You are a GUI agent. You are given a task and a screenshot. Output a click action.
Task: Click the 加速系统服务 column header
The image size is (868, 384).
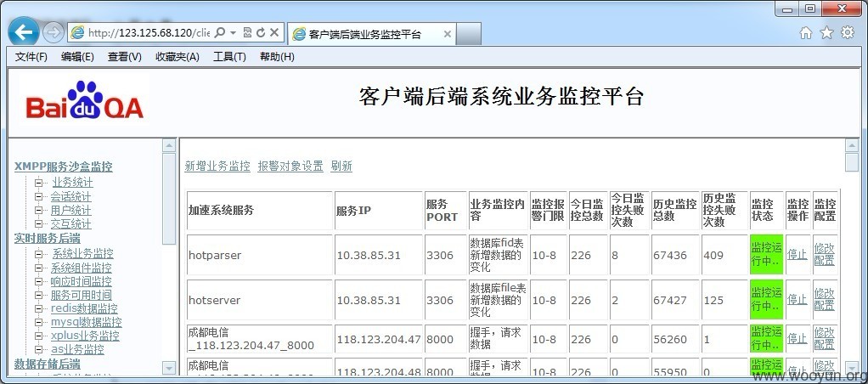click(260, 211)
